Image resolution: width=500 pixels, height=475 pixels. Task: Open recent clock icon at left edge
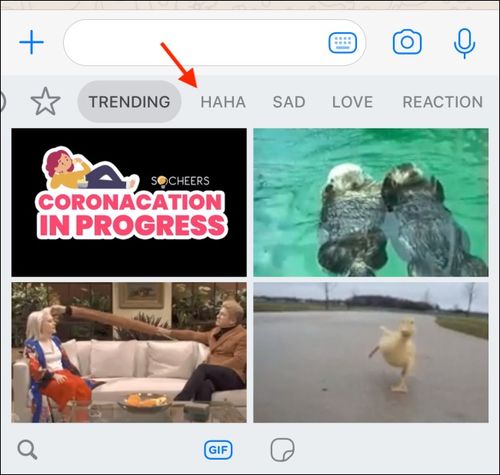(x=3, y=101)
